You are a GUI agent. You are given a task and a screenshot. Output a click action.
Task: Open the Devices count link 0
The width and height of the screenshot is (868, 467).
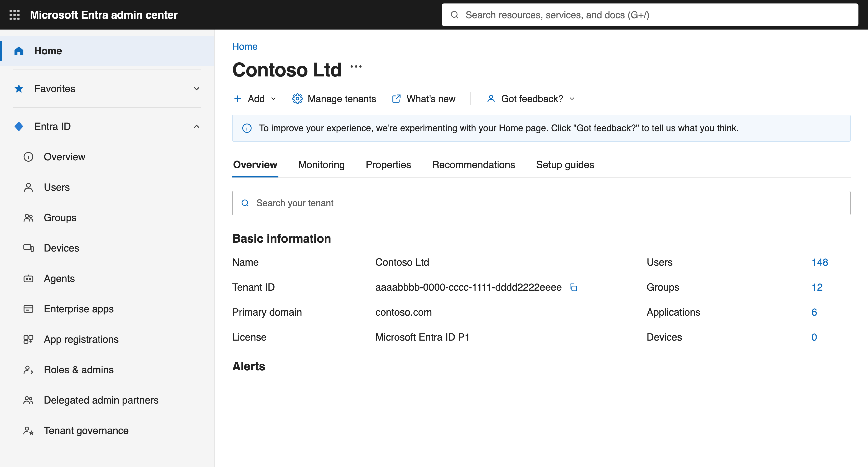(814, 337)
